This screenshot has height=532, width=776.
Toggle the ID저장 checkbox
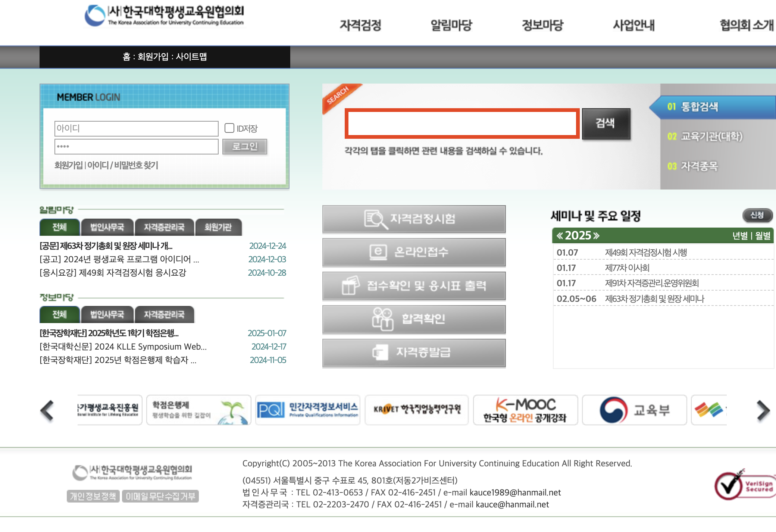(x=229, y=128)
